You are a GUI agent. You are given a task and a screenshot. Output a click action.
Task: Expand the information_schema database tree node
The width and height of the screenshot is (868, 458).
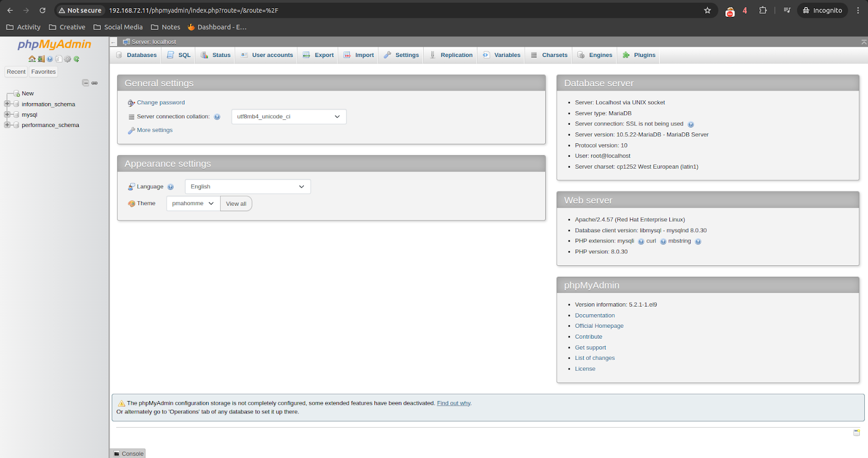[x=7, y=104]
